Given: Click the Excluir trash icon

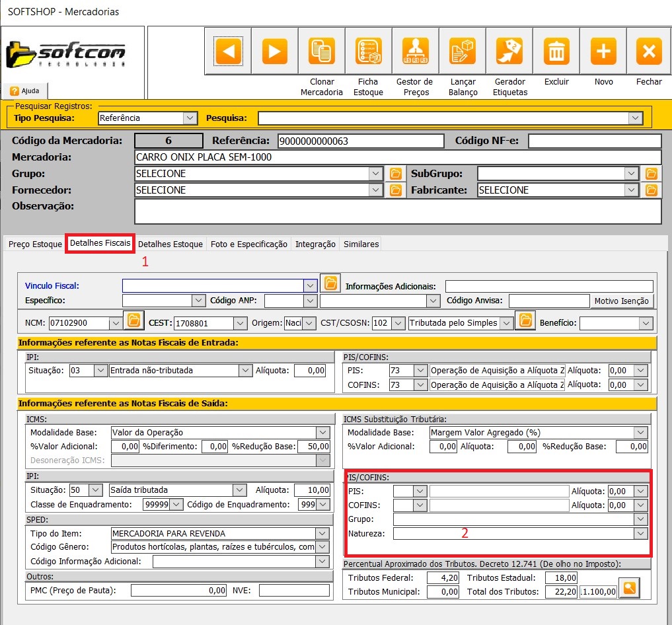Looking at the screenshot, I should tap(557, 51).
